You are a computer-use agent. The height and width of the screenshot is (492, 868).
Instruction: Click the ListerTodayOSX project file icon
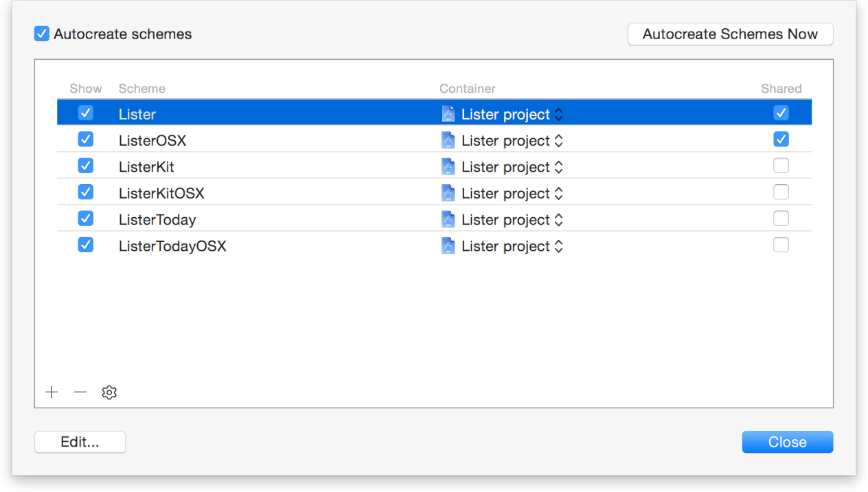coord(448,246)
